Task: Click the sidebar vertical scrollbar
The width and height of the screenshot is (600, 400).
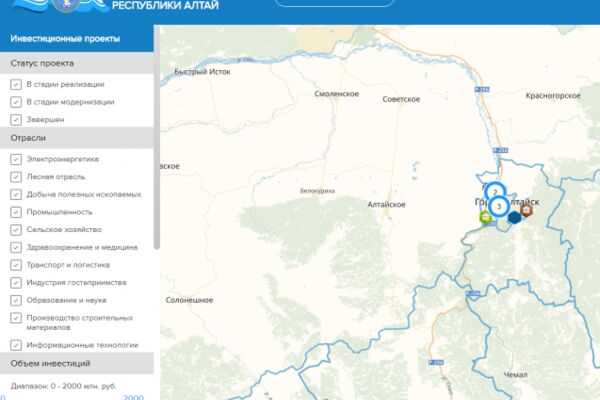Action: (x=157, y=137)
